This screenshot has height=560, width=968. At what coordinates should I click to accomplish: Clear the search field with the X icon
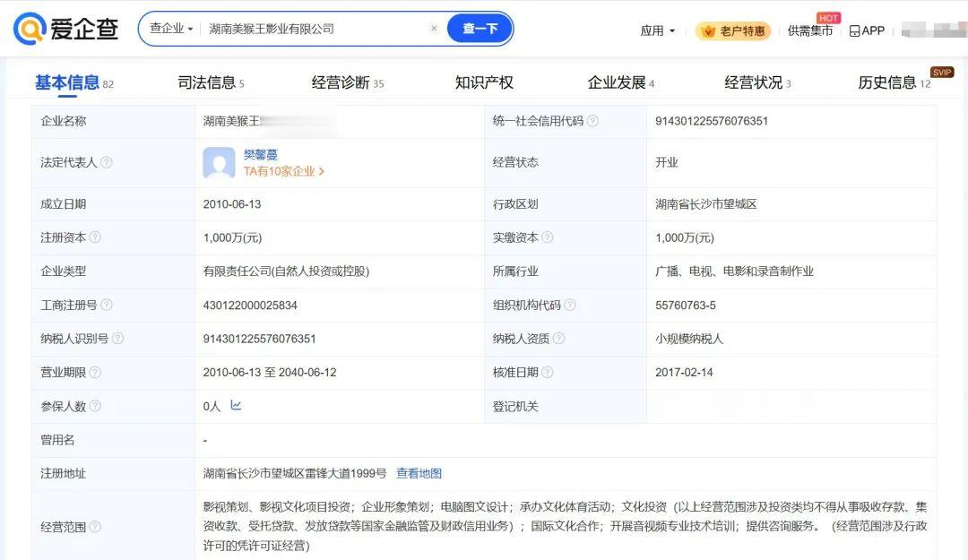pyautogui.click(x=434, y=29)
